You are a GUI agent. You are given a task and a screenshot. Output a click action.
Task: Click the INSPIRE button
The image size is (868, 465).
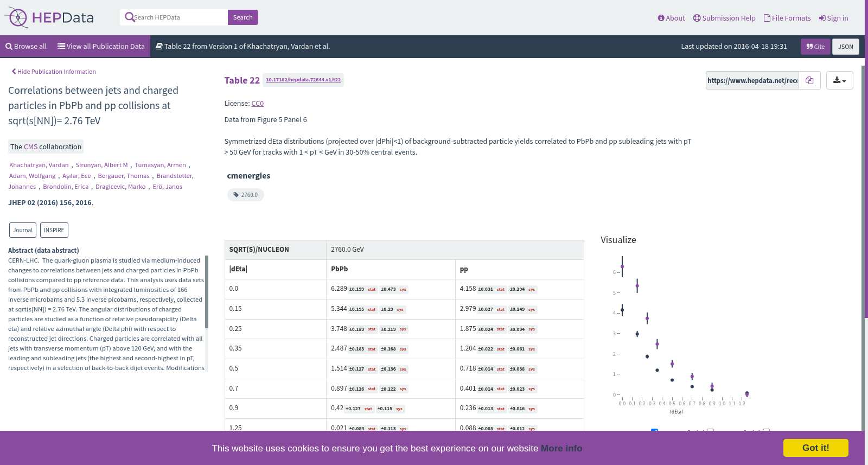(x=54, y=230)
